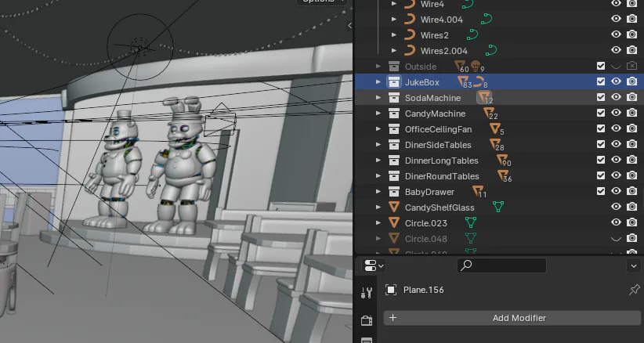Viewport: 644px width, 343px height.
Task: Select the BabyDrawer row name
Action: (x=429, y=192)
